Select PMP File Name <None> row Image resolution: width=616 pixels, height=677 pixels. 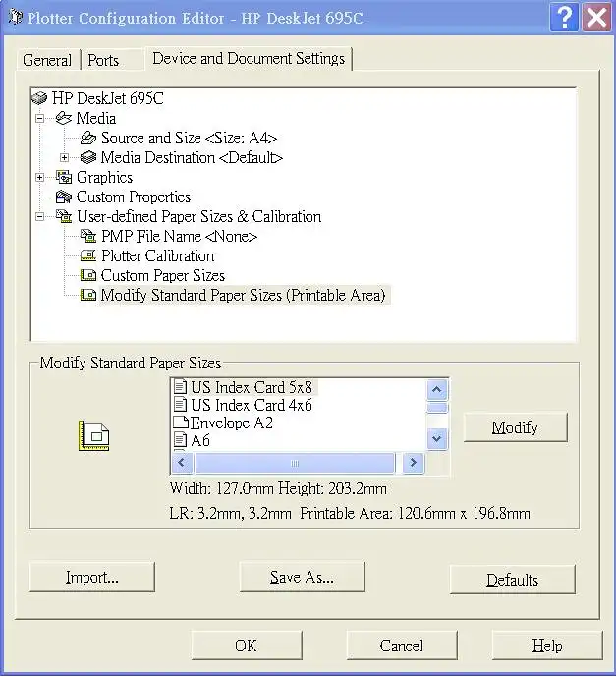179,237
